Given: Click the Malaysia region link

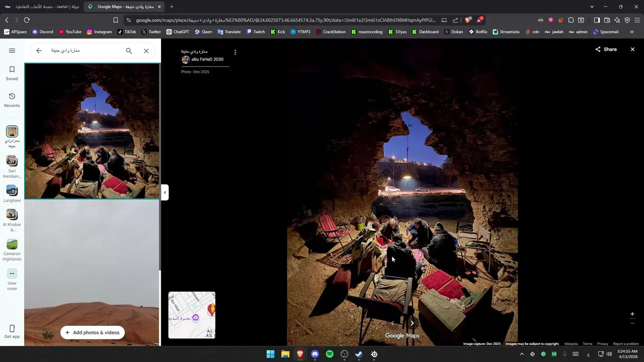Looking at the screenshot, I should click(571, 344).
